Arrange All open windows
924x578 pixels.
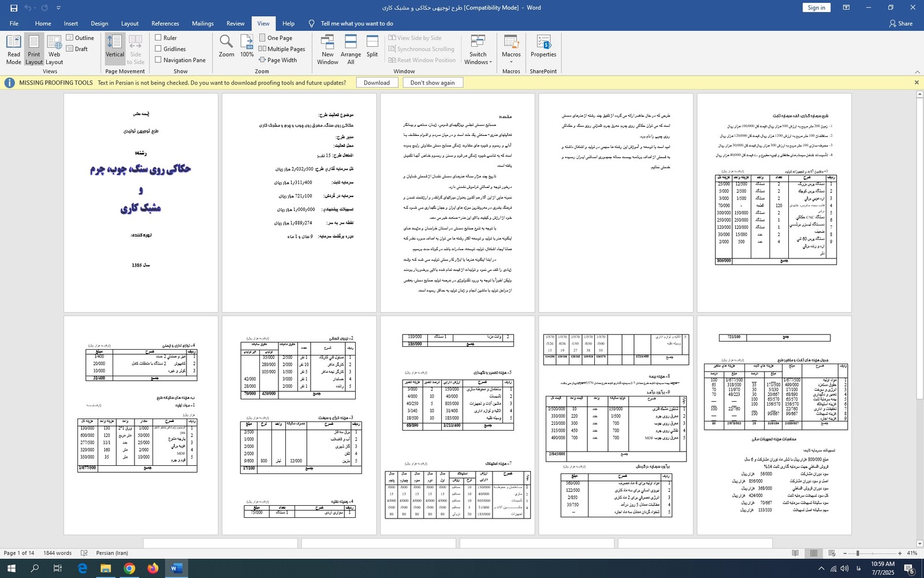tap(351, 50)
